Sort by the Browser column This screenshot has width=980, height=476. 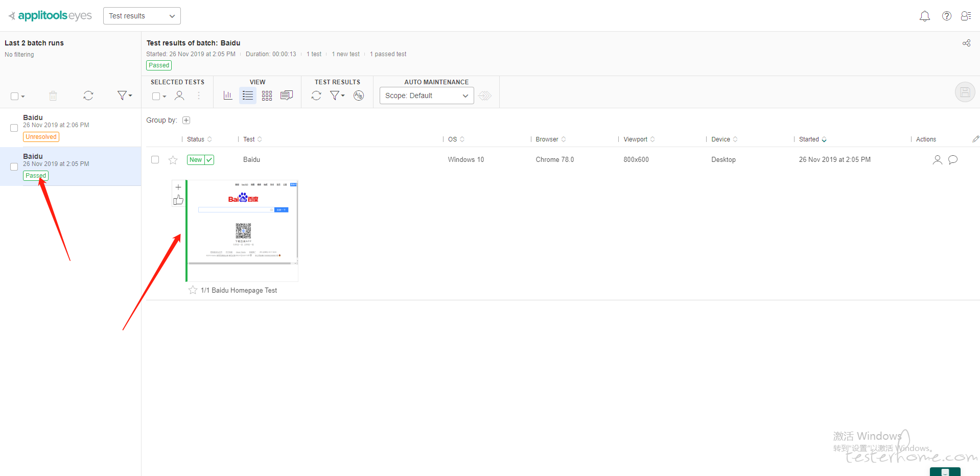click(x=551, y=139)
